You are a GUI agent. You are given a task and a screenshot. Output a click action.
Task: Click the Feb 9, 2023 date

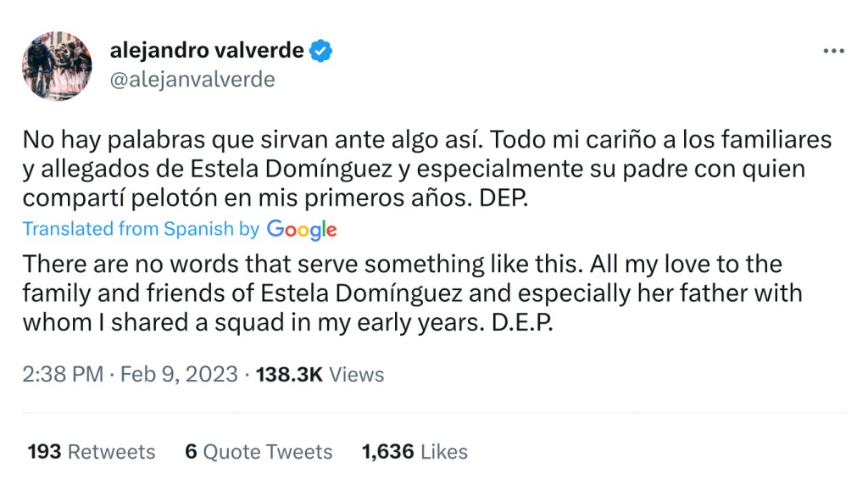coord(179,375)
